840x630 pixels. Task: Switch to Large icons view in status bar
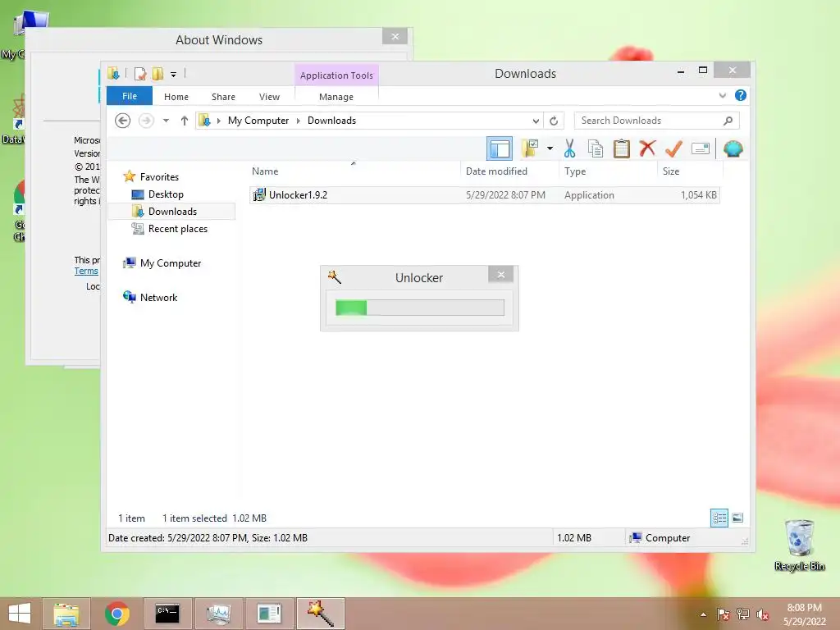(737, 518)
